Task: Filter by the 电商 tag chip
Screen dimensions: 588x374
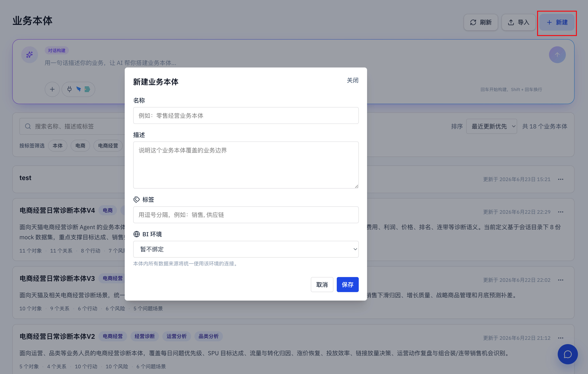Action: coord(80,146)
